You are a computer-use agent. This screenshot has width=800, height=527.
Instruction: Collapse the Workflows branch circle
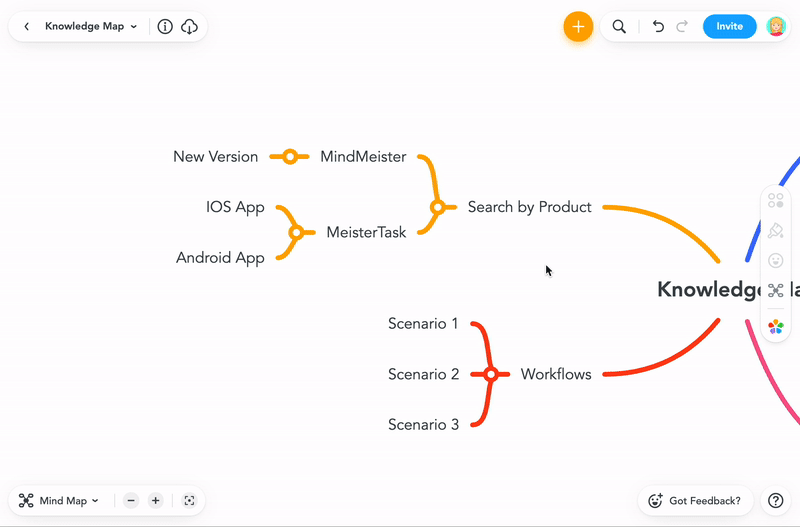[x=490, y=375]
